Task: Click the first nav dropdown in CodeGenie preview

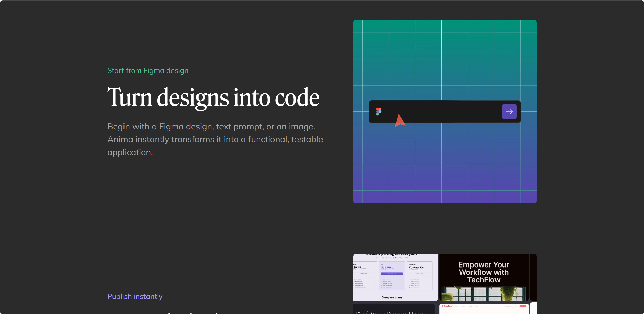Action: point(457,306)
